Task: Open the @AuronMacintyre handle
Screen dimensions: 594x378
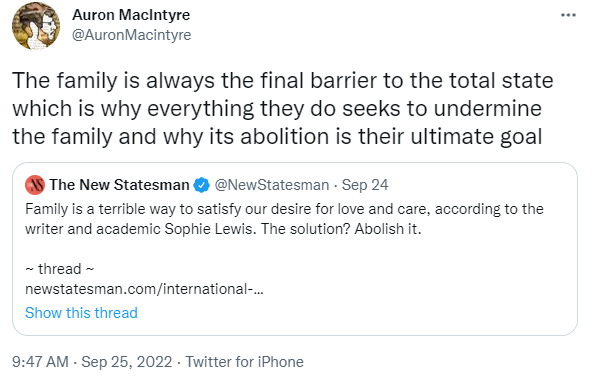Action: click(x=131, y=35)
